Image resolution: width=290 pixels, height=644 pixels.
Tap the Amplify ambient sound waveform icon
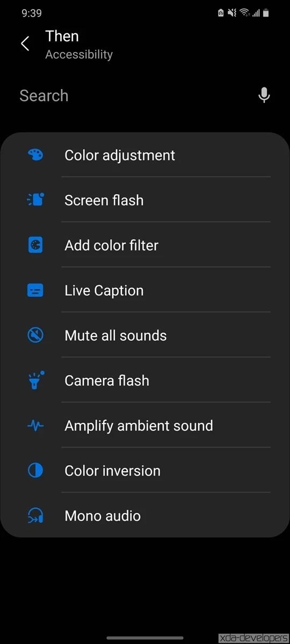pyautogui.click(x=35, y=426)
